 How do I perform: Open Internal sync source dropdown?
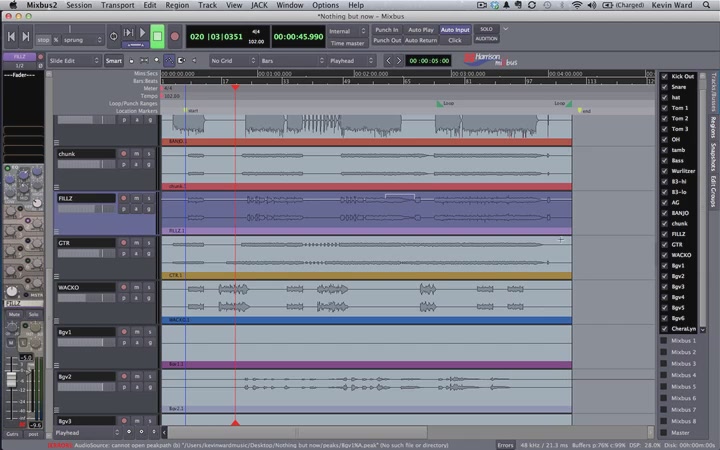coord(347,31)
